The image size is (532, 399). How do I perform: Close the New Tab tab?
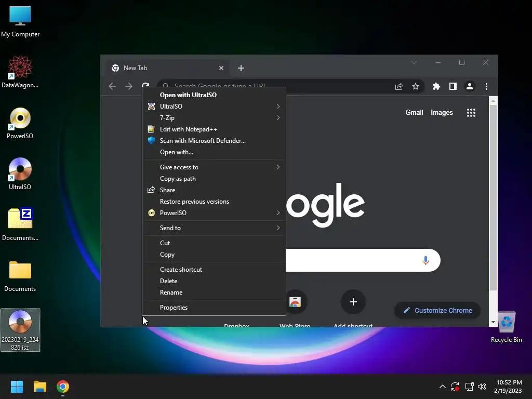click(221, 68)
